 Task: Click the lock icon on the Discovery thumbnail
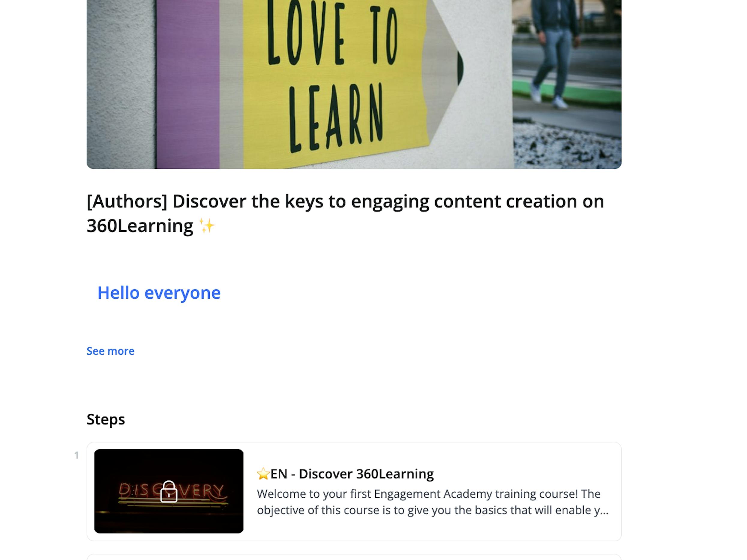[169, 492]
